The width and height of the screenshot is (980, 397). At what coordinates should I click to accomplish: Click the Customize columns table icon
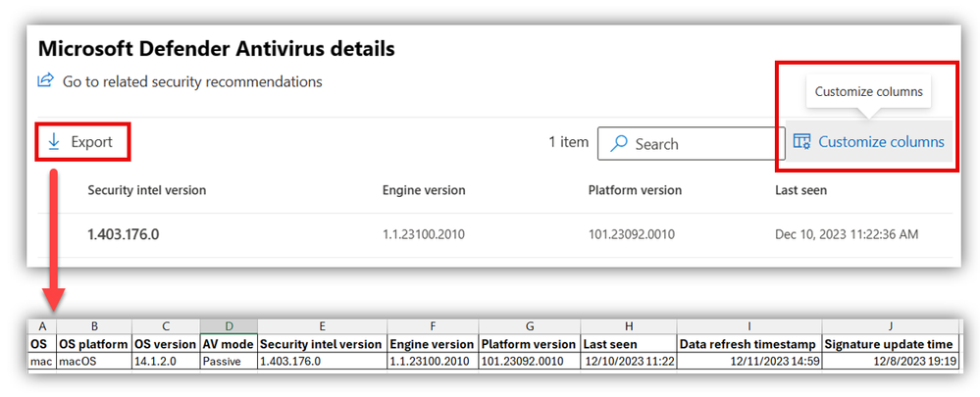pos(801,142)
